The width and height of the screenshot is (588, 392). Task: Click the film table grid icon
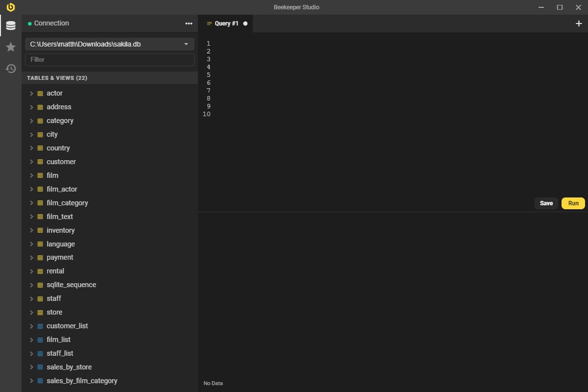click(x=40, y=176)
